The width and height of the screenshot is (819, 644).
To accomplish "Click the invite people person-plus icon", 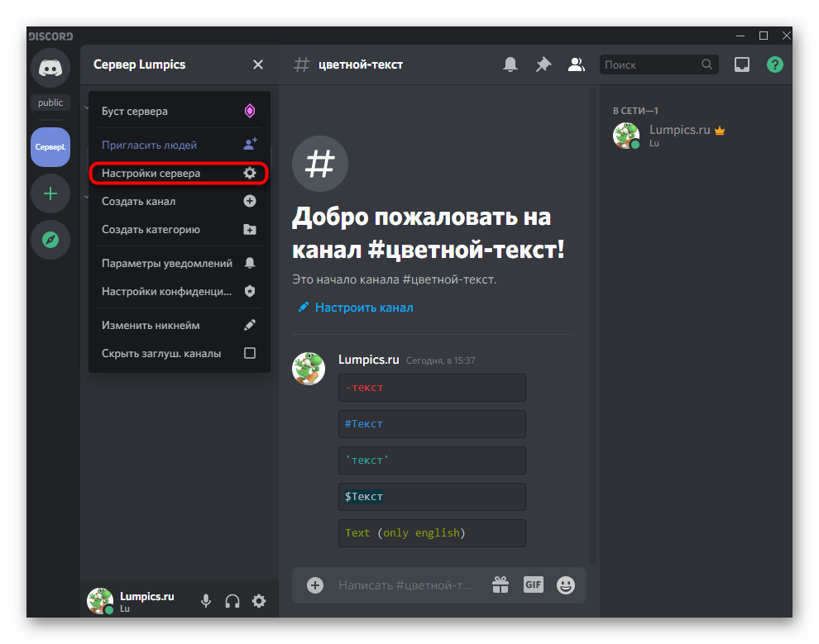I will pyautogui.click(x=250, y=144).
